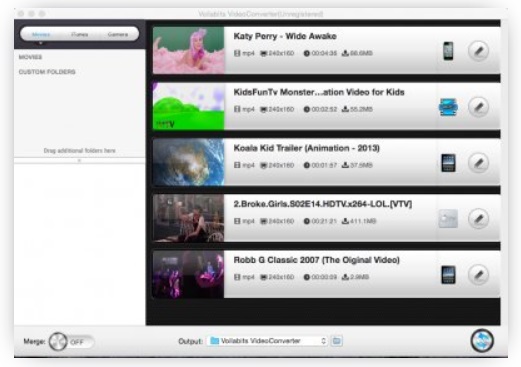521x367 pixels.
Task: Click the edit pencil for Katy Perry video
Action: coord(478,51)
